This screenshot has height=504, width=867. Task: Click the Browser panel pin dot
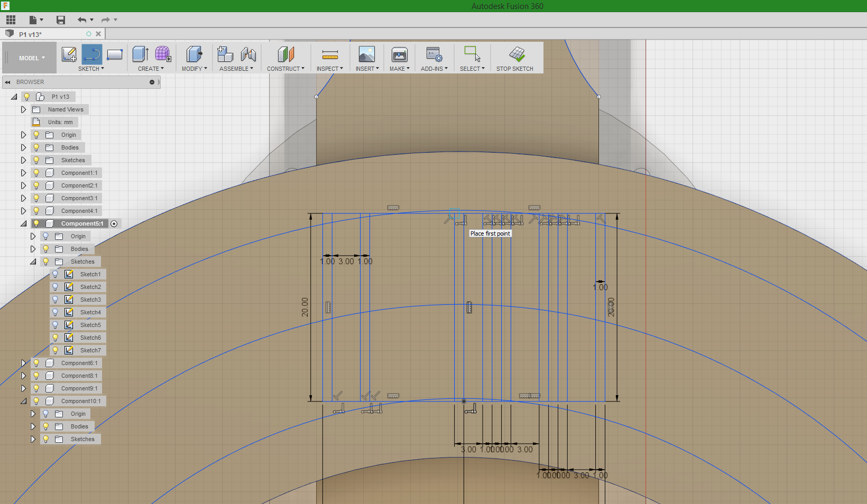click(x=152, y=82)
